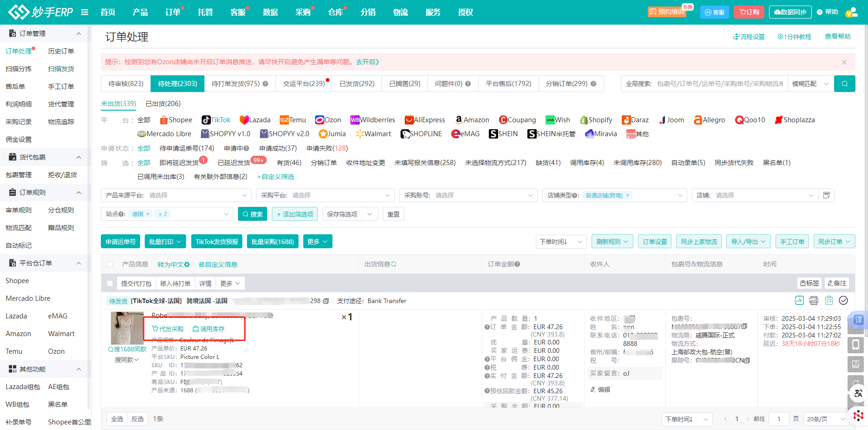868x430 pixels.
Task: Open the mobile phone side-panel icon
Action: click(x=855, y=345)
